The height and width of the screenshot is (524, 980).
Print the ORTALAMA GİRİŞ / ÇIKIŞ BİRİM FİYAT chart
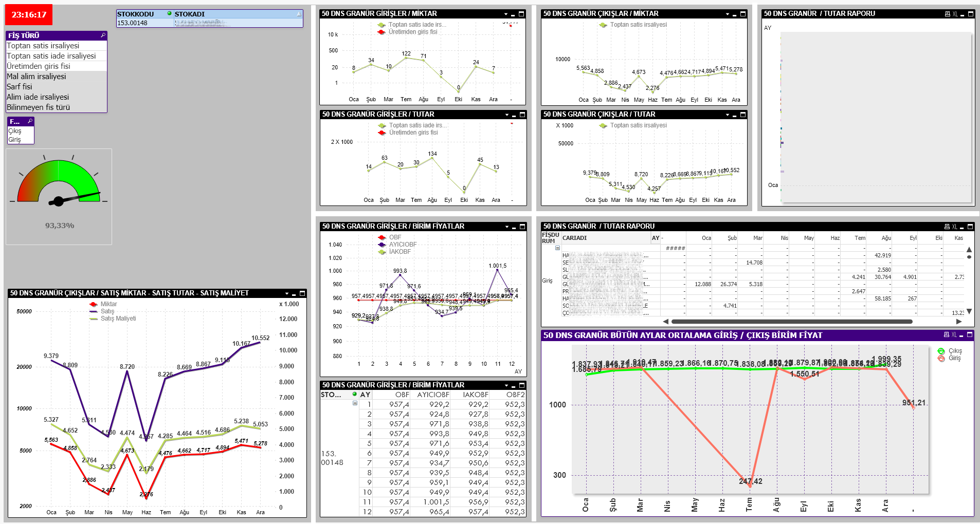946,335
